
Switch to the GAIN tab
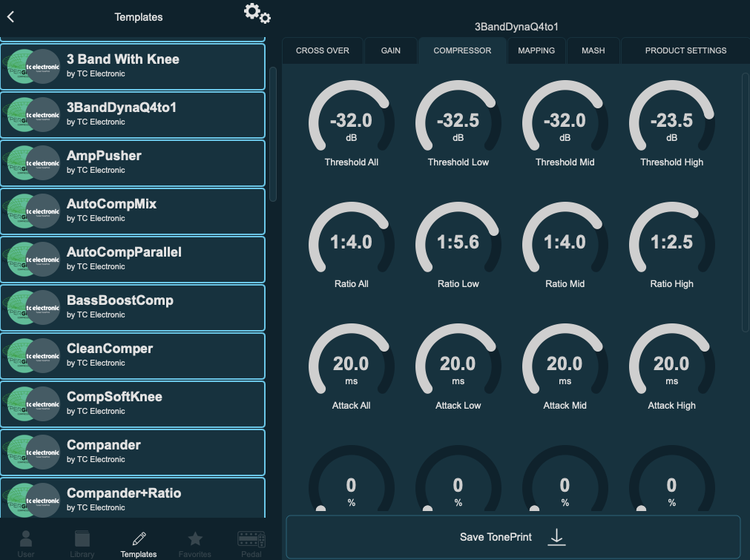(391, 50)
